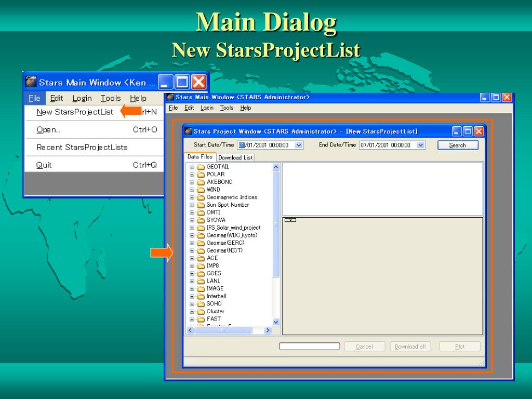532x399 pixels.
Task: Click the Cluster folder icon
Action: (201, 312)
